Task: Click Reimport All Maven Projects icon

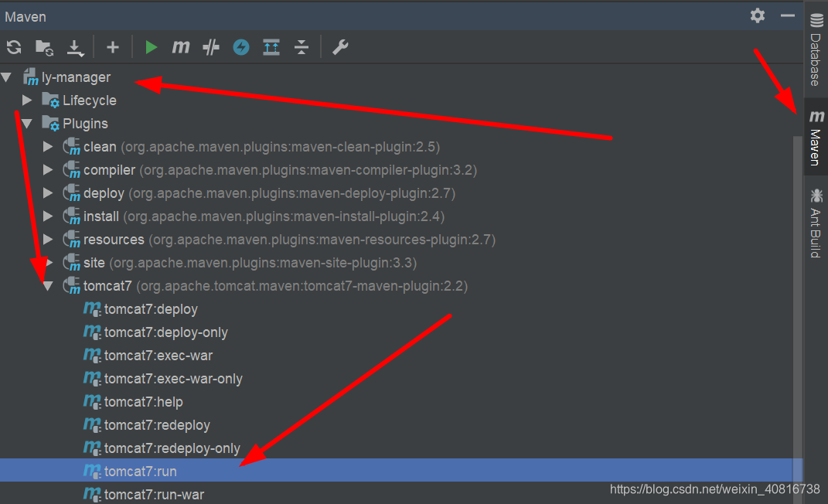Action: click(14, 47)
